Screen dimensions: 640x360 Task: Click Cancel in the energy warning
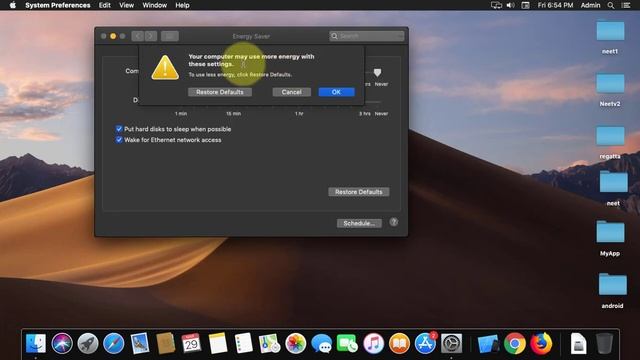click(291, 92)
